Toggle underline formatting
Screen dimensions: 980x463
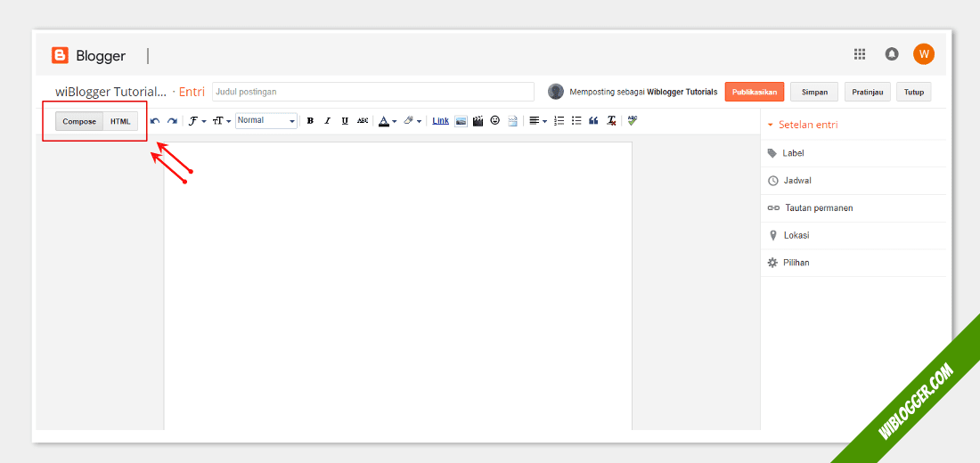(345, 120)
